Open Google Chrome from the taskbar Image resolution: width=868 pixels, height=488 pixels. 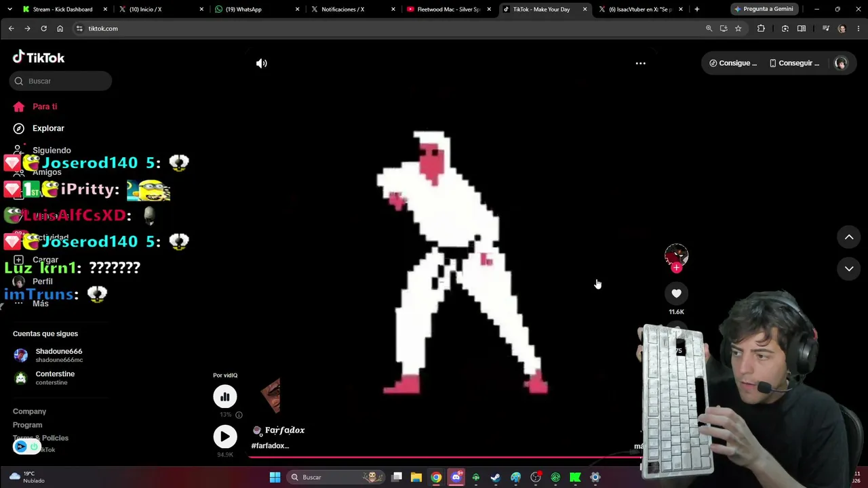point(436,477)
